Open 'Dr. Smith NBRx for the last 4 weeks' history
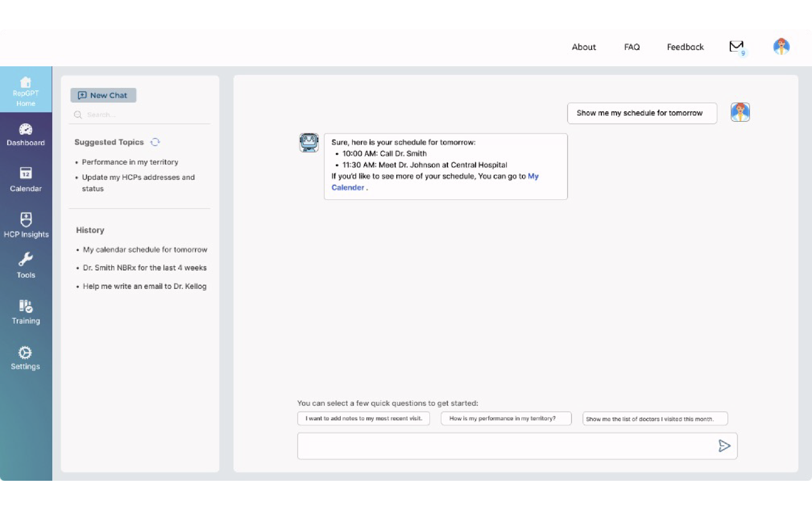This screenshot has width=812, height=510. click(x=145, y=268)
